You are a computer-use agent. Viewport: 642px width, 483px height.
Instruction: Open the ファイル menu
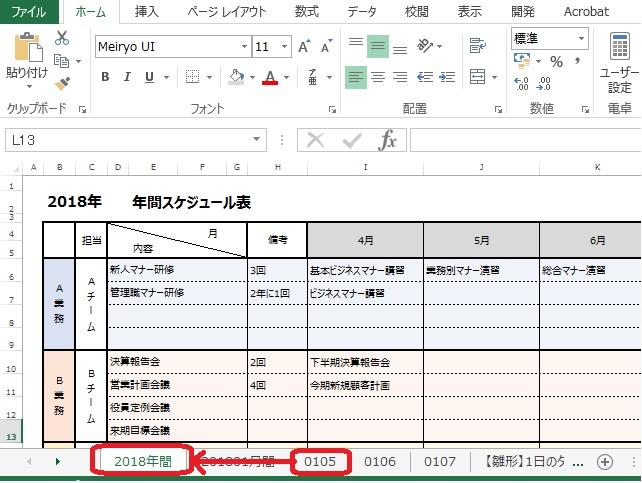pos(28,12)
